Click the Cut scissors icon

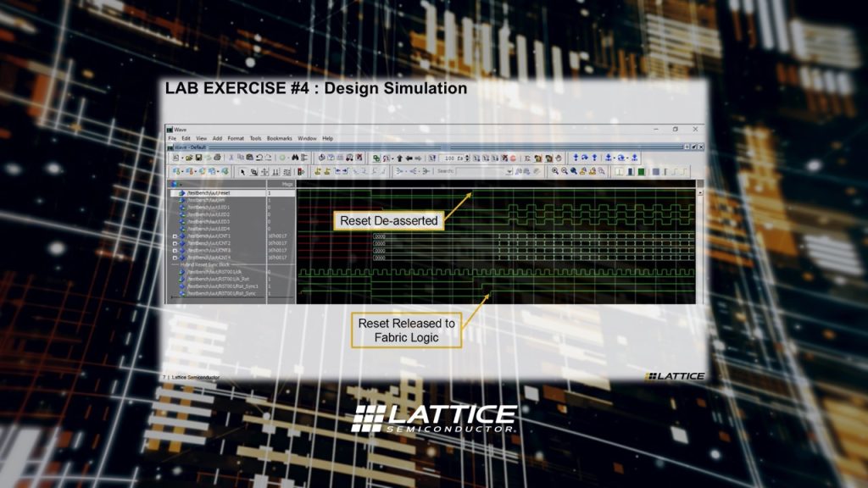point(231,158)
